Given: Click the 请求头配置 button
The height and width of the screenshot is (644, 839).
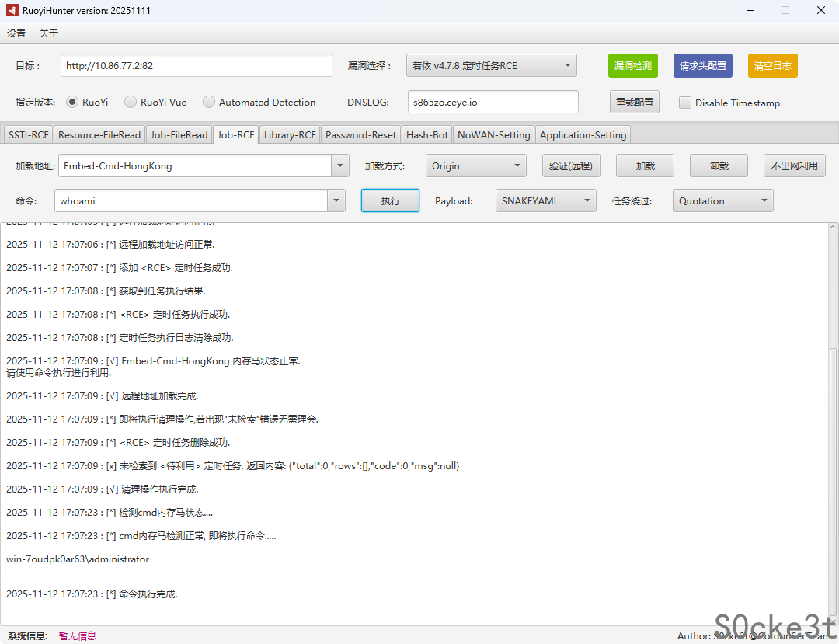Looking at the screenshot, I should [703, 66].
